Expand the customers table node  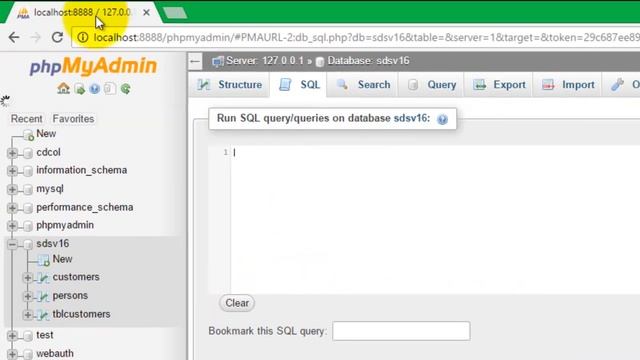tap(27, 278)
